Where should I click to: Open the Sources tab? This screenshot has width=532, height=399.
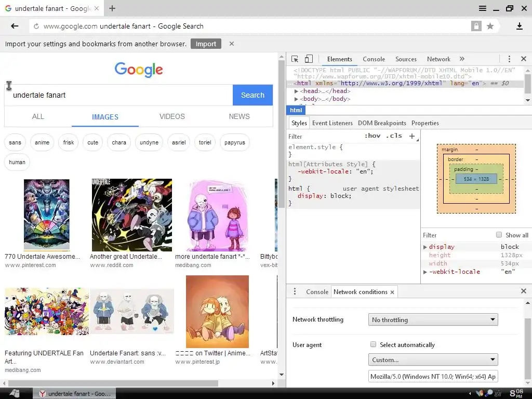tap(406, 59)
